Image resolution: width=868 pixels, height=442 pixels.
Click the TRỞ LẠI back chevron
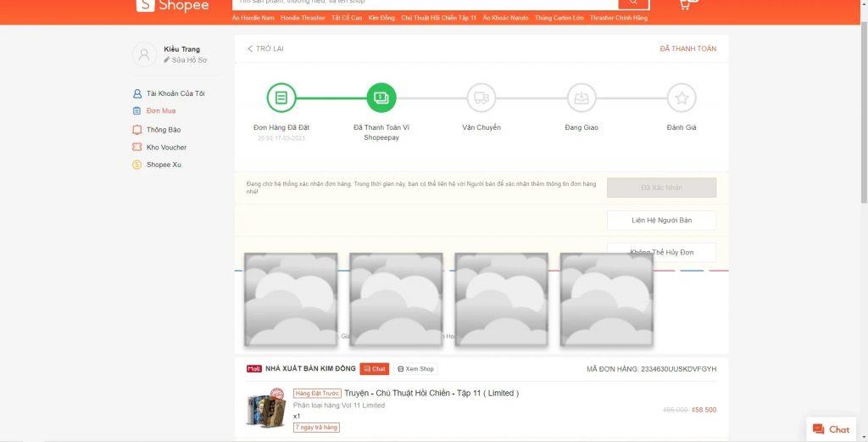(x=250, y=48)
